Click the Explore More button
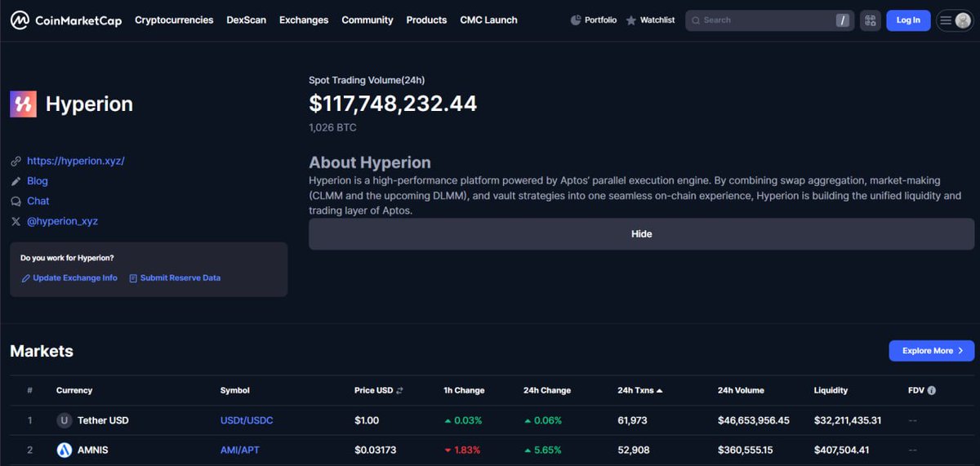The image size is (980, 466). coord(932,351)
